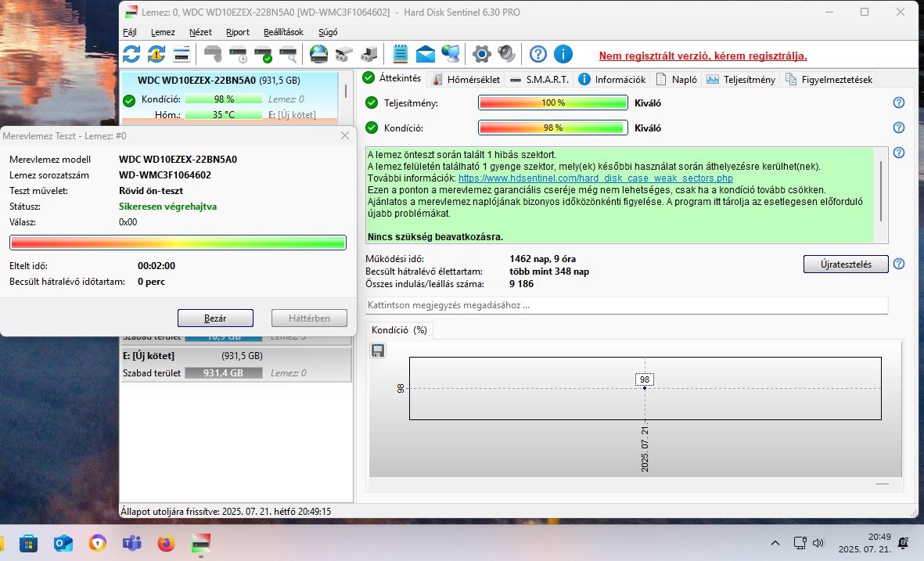
Task: Open the Nézet menu
Action: click(200, 32)
